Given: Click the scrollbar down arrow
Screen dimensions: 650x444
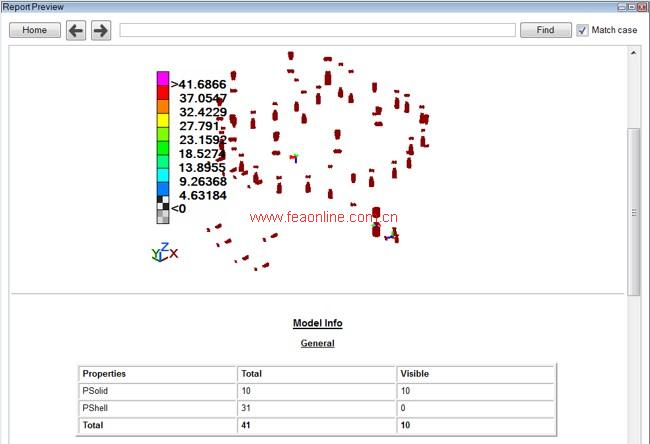Looking at the screenshot, I should tap(633, 437).
